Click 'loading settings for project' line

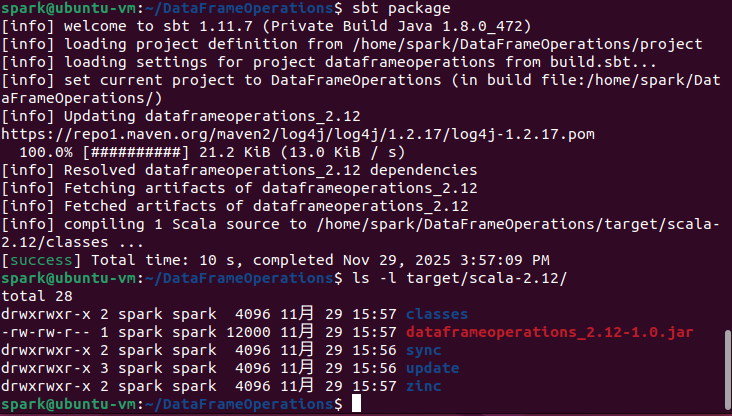pos(329,62)
